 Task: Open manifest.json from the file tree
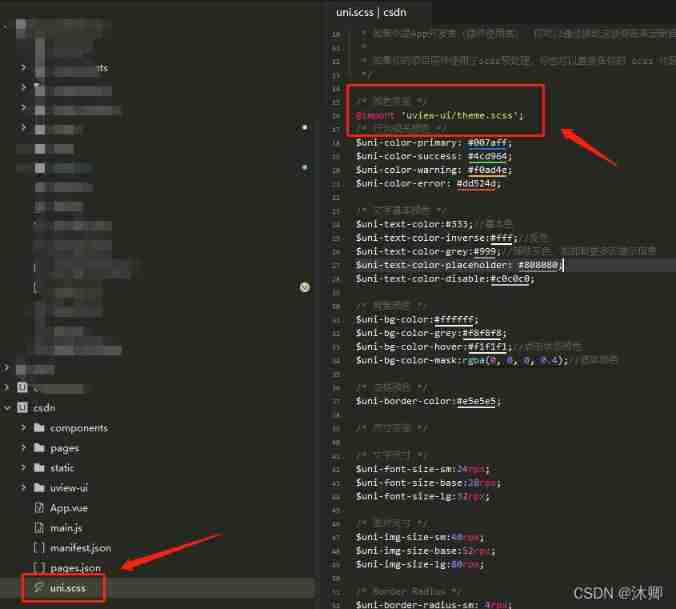pos(81,548)
